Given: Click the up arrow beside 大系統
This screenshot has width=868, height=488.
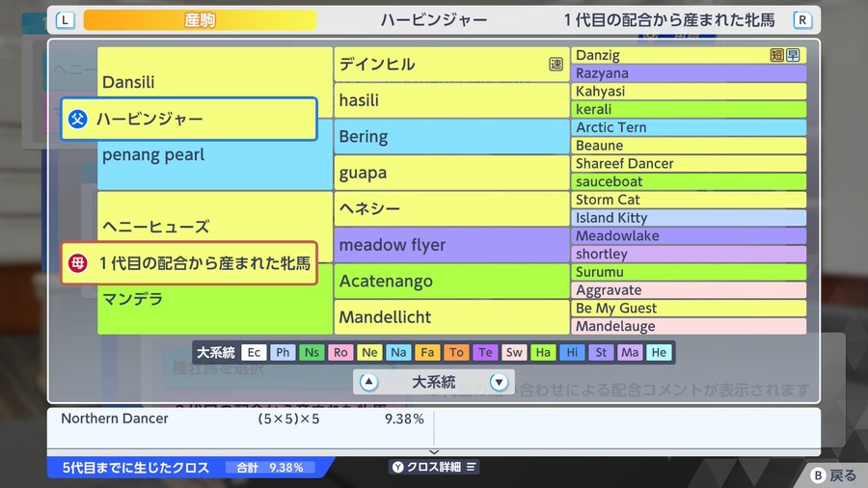Looking at the screenshot, I should tap(368, 382).
